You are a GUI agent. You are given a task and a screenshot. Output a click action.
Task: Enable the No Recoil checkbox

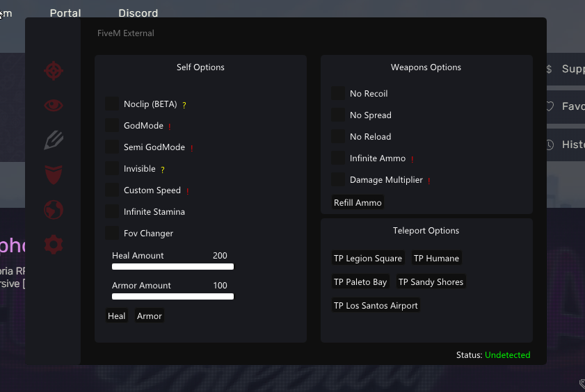point(338,93)
